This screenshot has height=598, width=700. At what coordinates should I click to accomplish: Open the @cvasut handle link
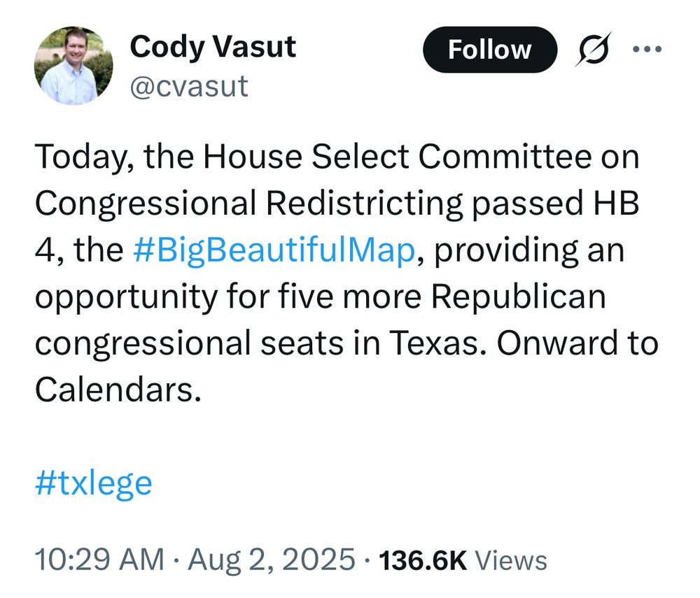click(189, 86)
